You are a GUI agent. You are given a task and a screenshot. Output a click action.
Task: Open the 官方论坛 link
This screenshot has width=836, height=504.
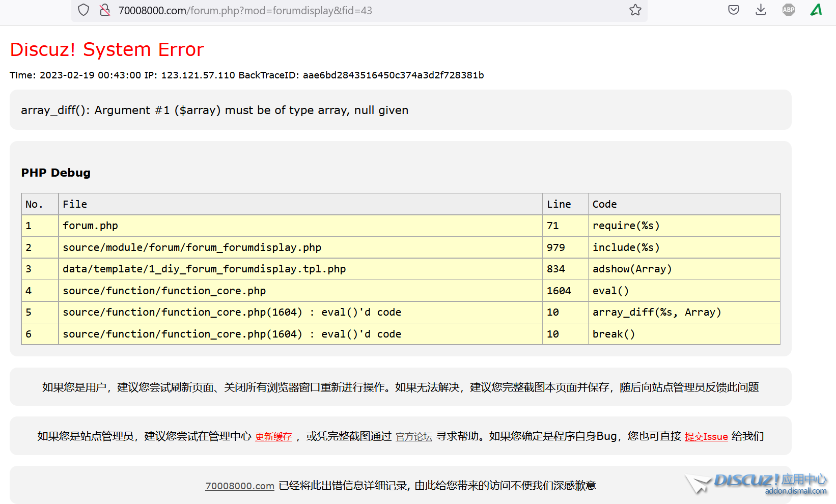click(414, 437)
